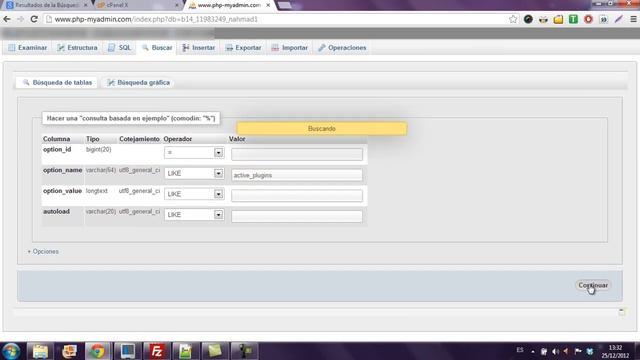
Task: Open operator dropdown for option_name
Action: coord(194,173)
